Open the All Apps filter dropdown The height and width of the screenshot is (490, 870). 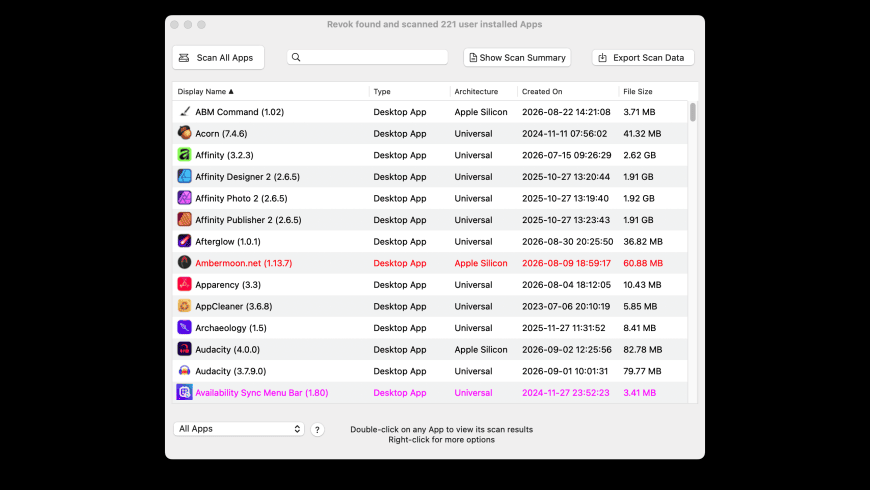239,429
